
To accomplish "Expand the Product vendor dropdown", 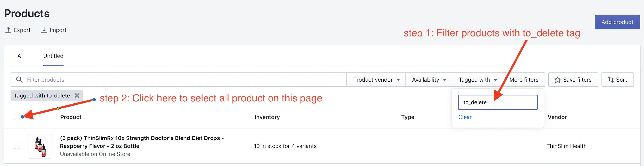I will [x=376, y=80].
